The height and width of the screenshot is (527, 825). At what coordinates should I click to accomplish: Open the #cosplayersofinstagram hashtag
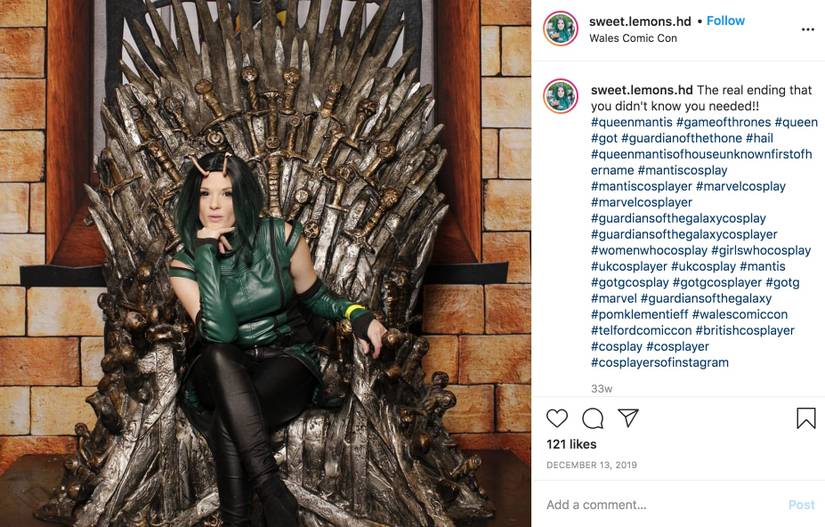pyautogui.click(x=659, y=362)
